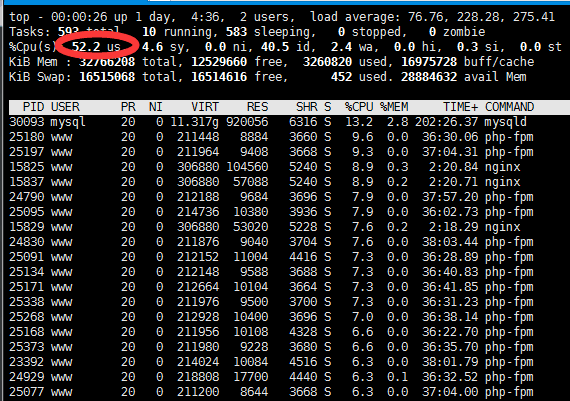Click the 52.2 us CPU value
The image size is (570, 401).
pyautogui.click(x=96, y=47)
